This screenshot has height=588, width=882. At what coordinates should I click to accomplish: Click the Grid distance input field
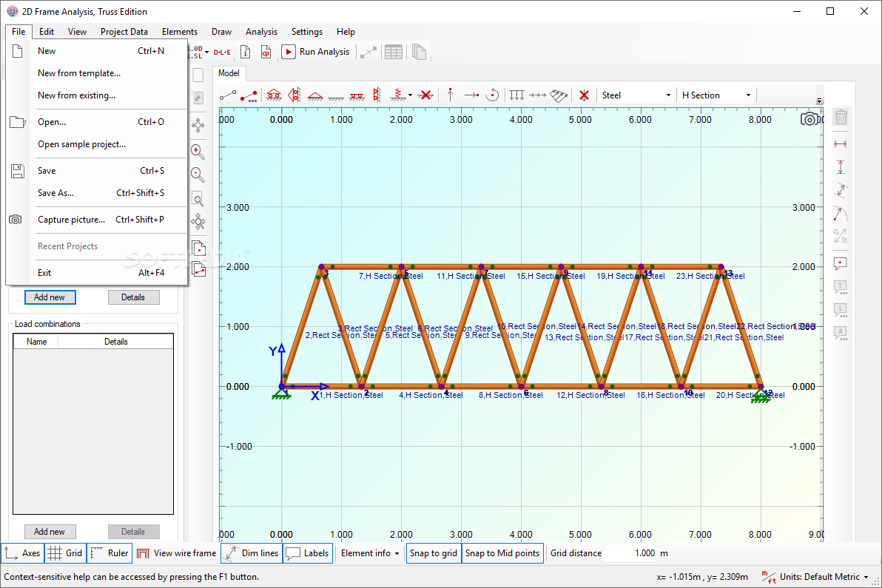[x=630, y=553]
